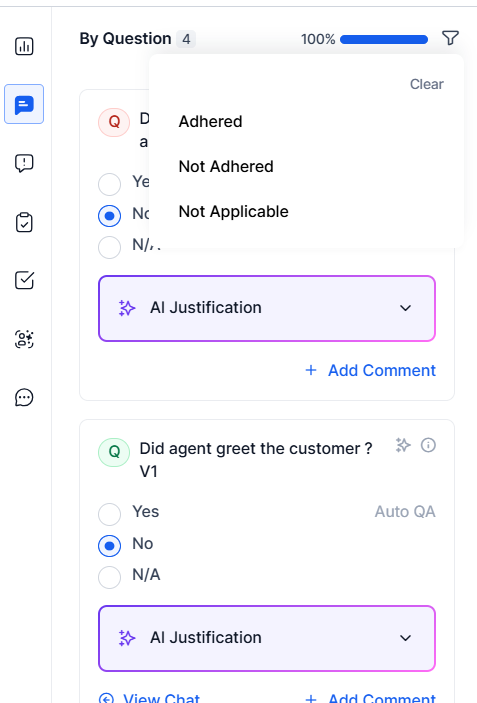
Task: Click the info icon beside greet question
Action: (428, 445)
